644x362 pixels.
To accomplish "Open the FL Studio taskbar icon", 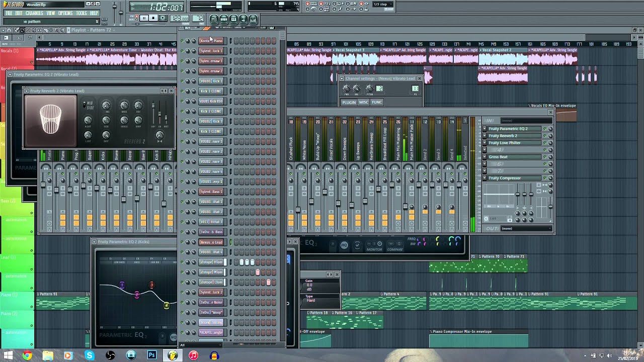I will point(173,355).
